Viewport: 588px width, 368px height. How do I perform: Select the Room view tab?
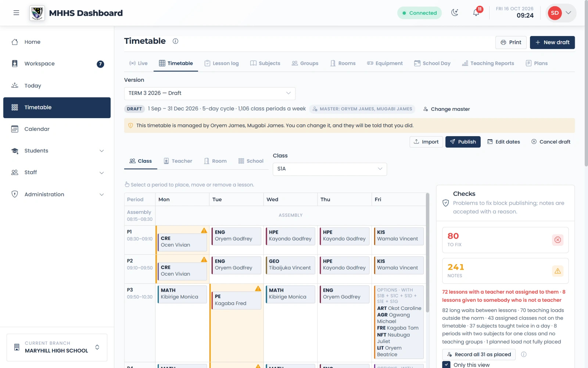(x=215, y=161)
